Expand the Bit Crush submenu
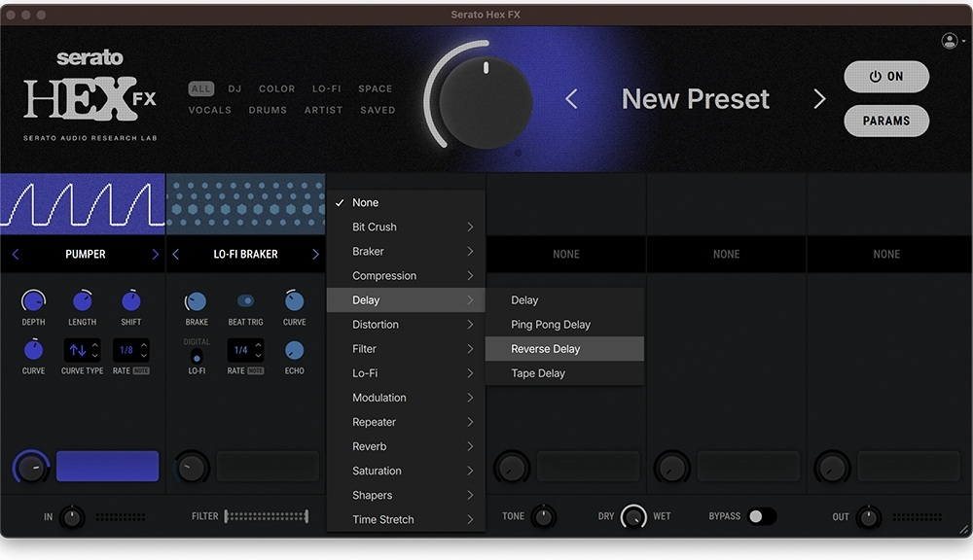This screenshot has height=560, width=973. coord(405,227)
